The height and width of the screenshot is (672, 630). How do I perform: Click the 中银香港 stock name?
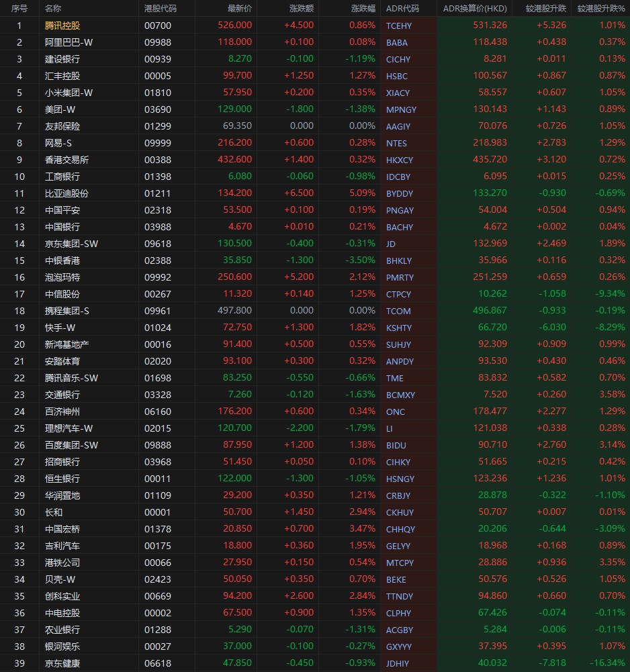62,260
